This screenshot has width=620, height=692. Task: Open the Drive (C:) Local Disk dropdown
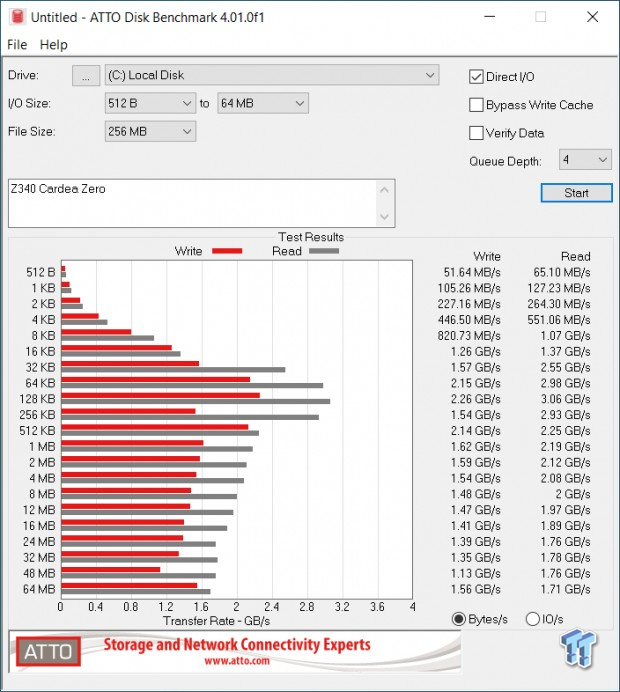point(272,75)
